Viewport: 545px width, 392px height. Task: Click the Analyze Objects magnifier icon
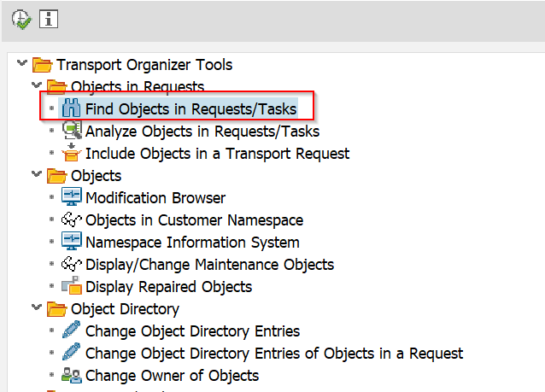coord(72,131)
